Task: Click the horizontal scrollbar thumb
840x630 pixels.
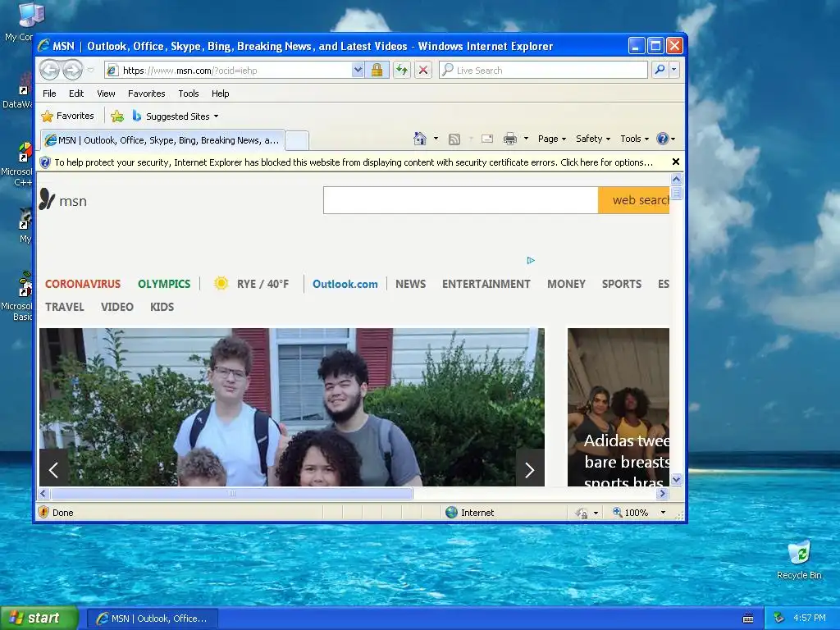Action: tap(231, 493)
